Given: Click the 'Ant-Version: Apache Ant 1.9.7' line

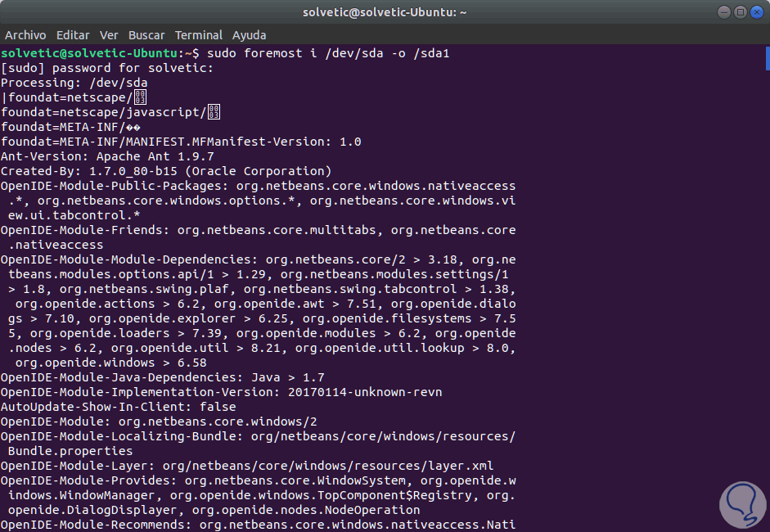Looking at the screenshot, I should coord(107,156).
